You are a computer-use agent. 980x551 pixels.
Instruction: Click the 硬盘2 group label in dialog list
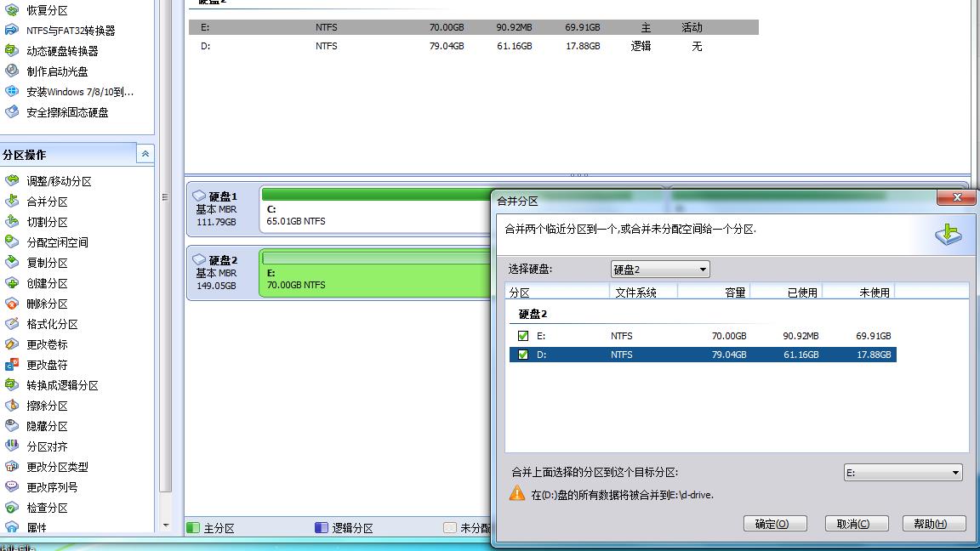[x=533, y=314]
